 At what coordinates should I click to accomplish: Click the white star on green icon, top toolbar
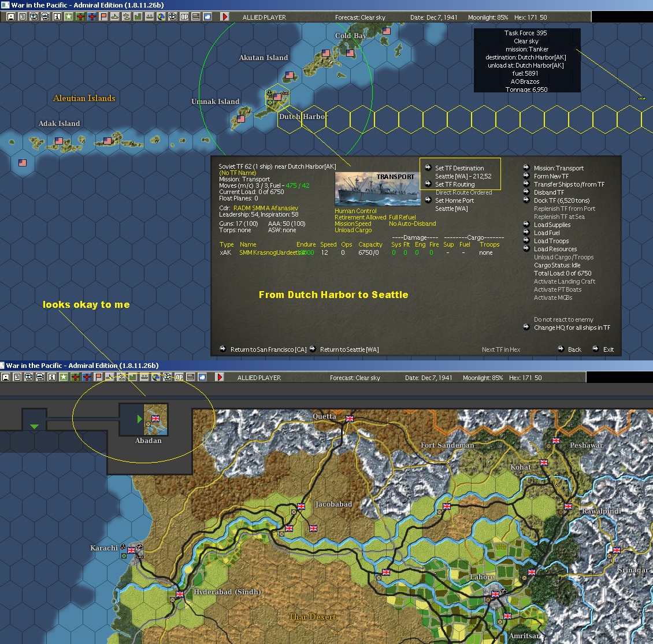click(69, 17)
